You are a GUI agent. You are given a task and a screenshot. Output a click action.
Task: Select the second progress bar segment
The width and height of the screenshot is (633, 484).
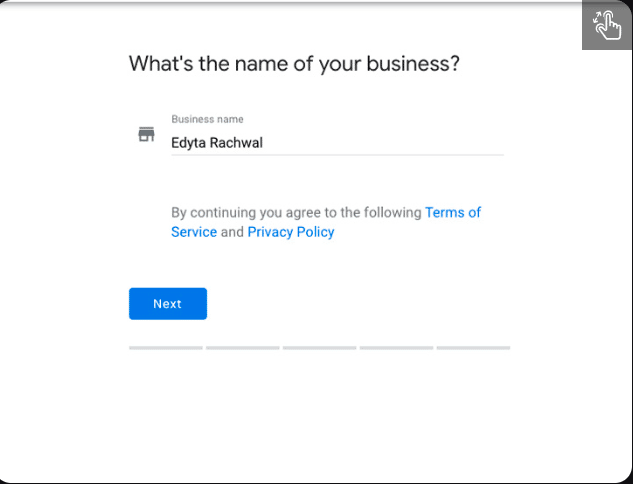pos(242,348)
